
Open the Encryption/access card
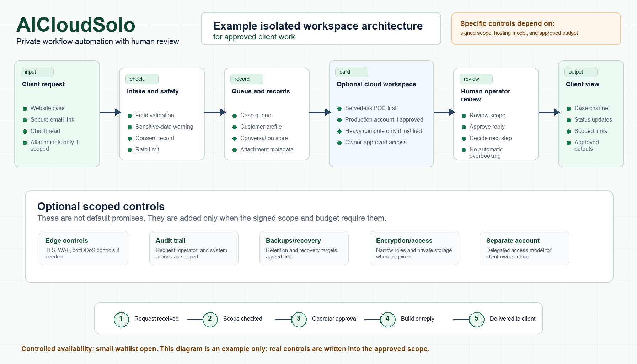pyautogui.click(x=414, y=248)
